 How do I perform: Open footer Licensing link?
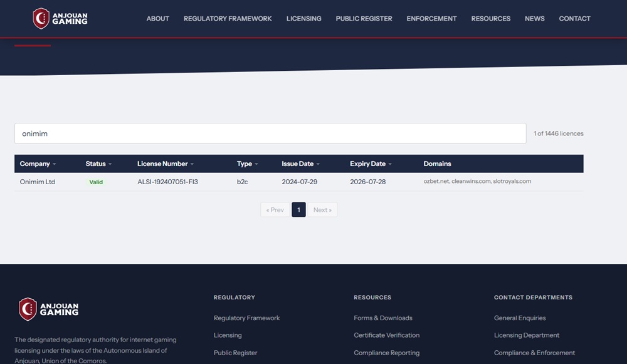228,335
